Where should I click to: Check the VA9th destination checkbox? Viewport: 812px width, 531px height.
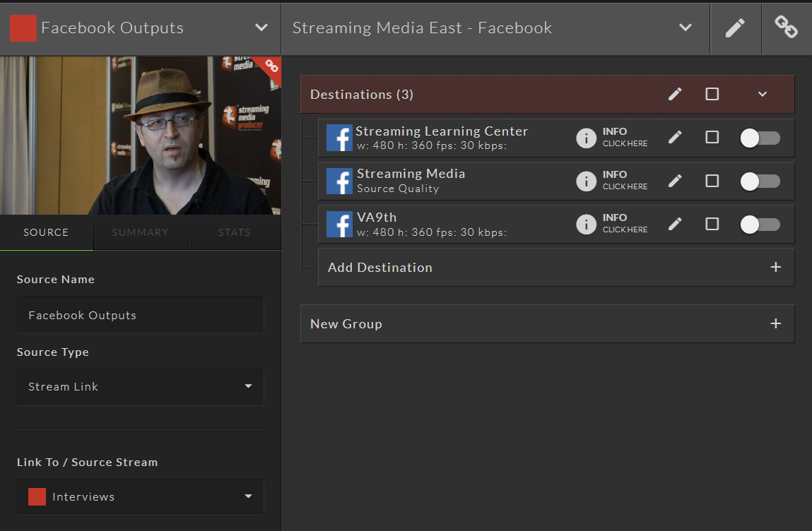click(712, 224)
